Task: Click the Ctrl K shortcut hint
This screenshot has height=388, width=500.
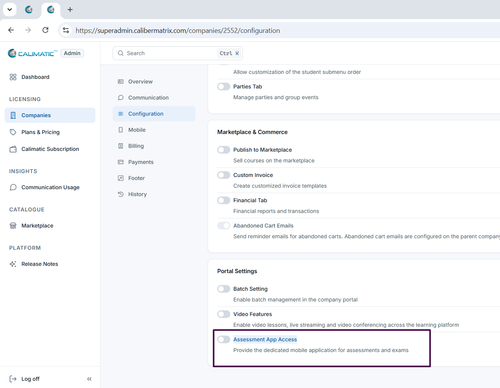Action: pos(229,53)
